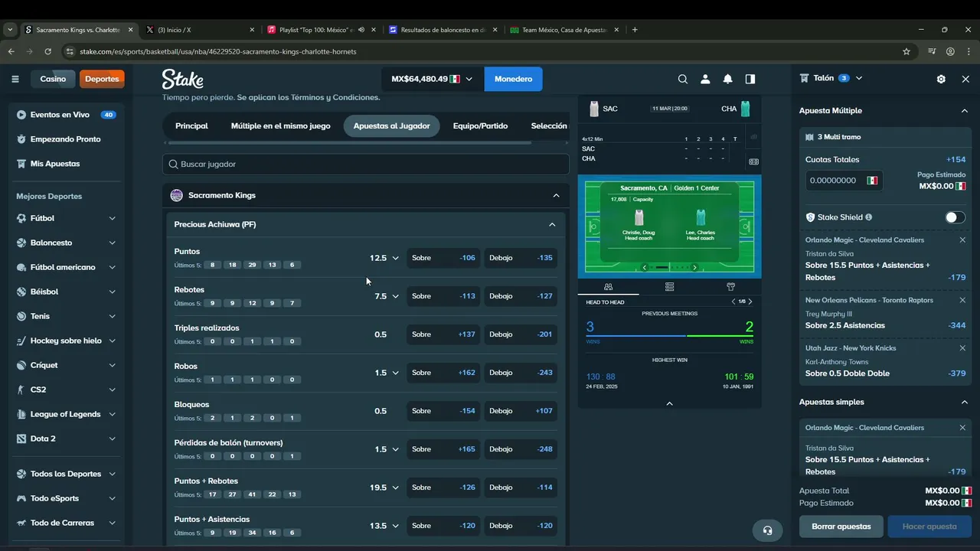Close the Talón betslip panel
This screenshot has width=980, height=551.
click(x=965, y=79)
